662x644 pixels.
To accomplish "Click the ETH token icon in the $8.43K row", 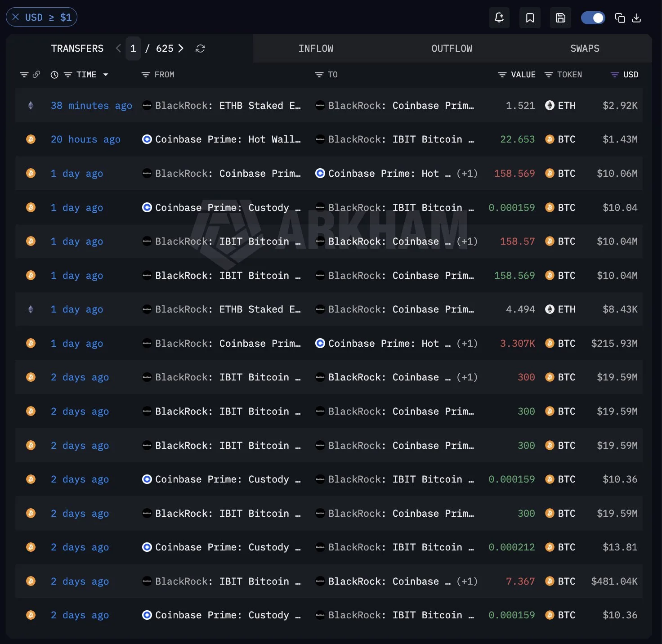I will point(550,309).
